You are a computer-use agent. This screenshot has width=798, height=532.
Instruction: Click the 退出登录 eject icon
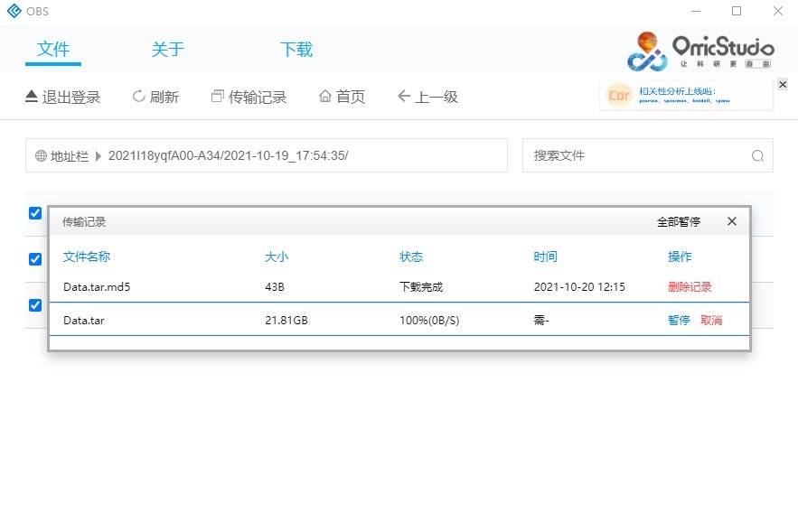click(31, 97)
